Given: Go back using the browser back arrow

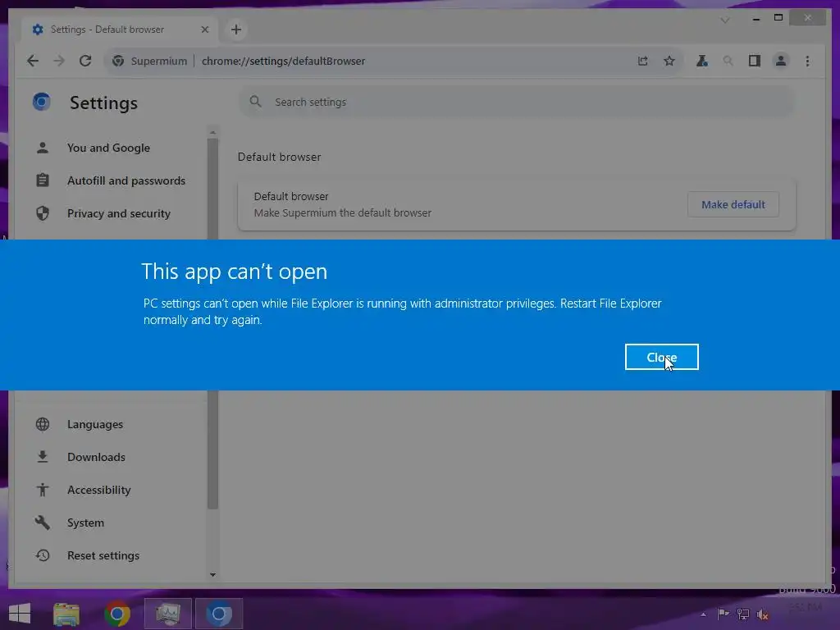Looking at the screenshot, I should 33,61.
